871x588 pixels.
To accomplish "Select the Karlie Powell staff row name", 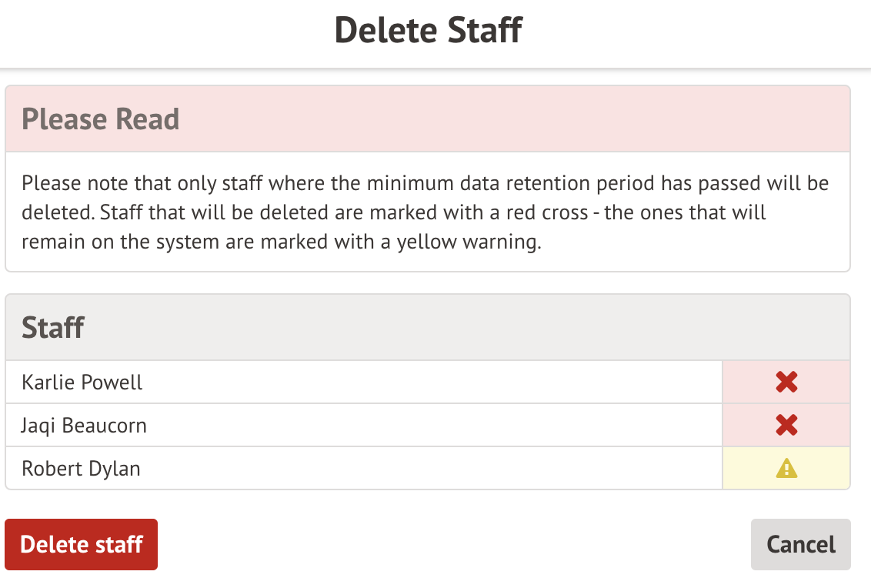I will click(82, 383).
